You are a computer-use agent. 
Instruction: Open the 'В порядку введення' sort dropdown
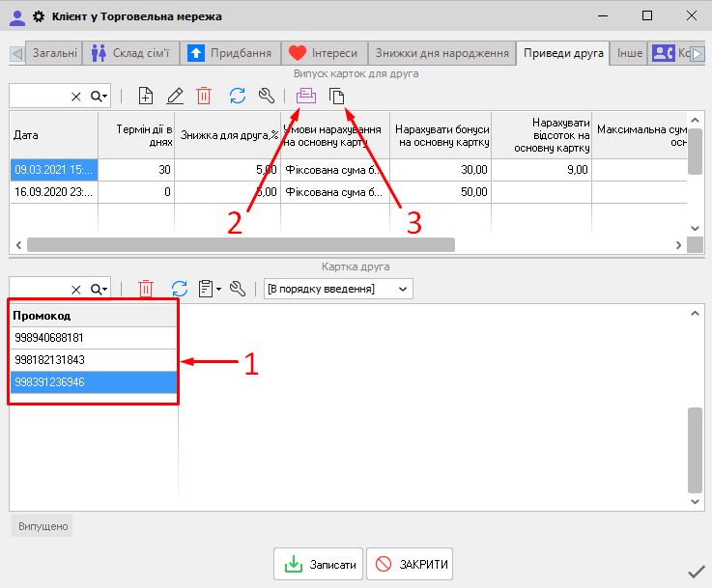[338, 288]
